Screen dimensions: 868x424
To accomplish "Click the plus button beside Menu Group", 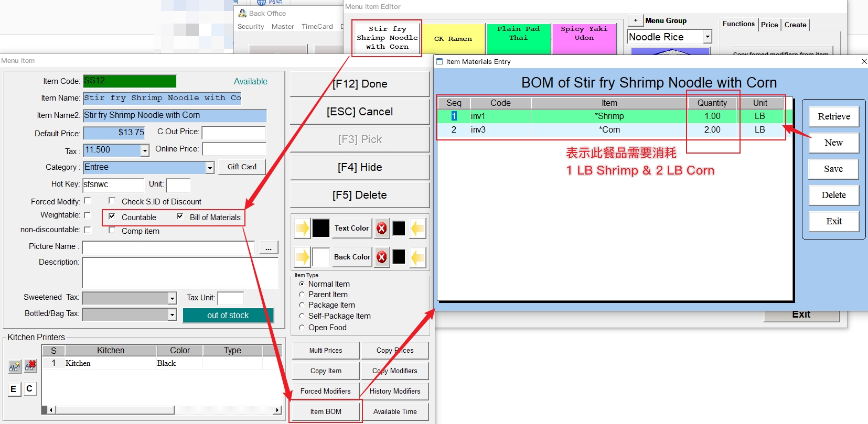I will [x=636, y=20].
